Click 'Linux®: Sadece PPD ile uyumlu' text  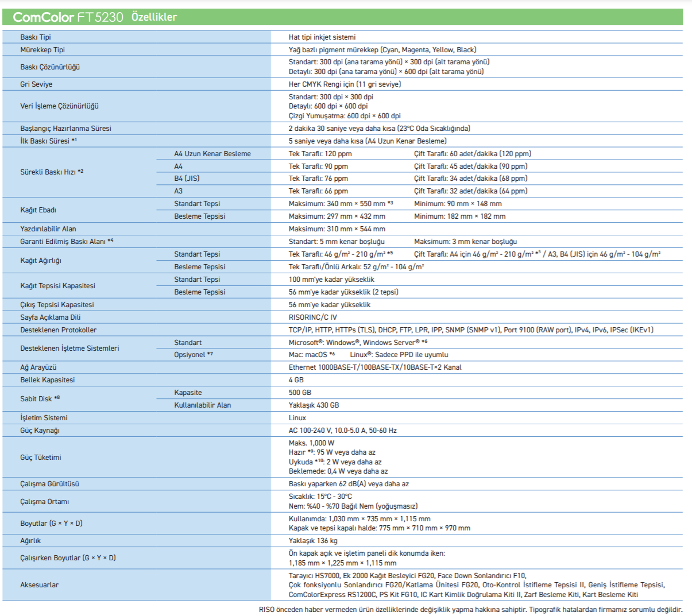(399, 355)
